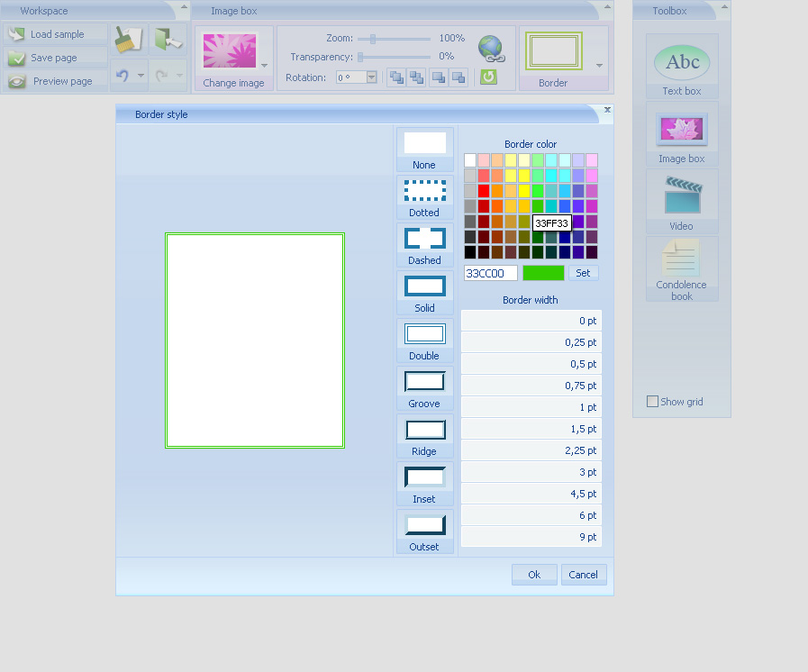
Task: Add a Text box from Toolbox
Action: click(682, 67)
